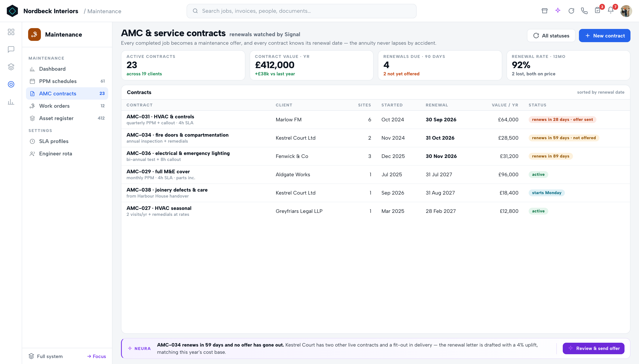Screen dimensions: 639x364
Task: Open the user profile avatar
Action: [626, 11]
